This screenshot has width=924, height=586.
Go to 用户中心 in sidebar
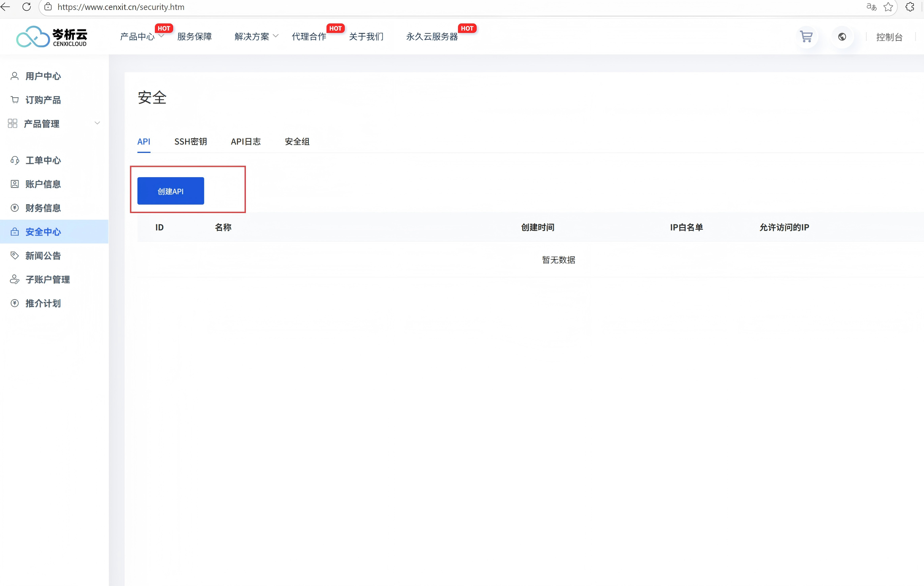click(x=43, y=76)
